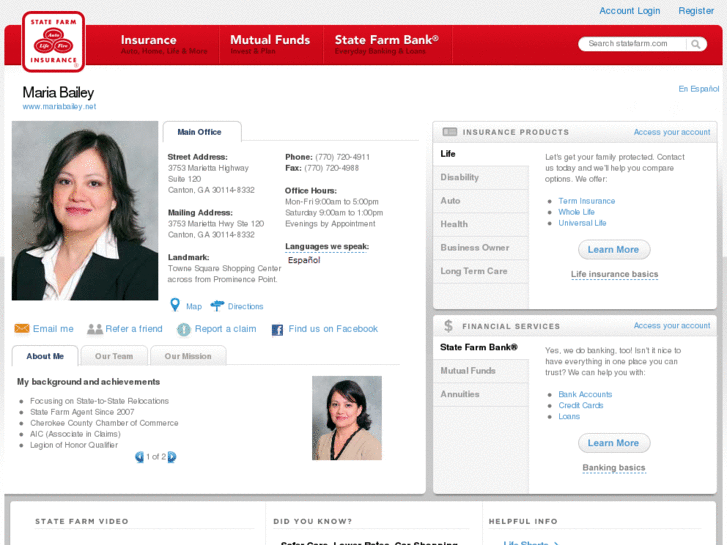This screenshot has width=727, height=545.
Task: Select the Mutual Funds services tab
Action: tap(481, 371)
